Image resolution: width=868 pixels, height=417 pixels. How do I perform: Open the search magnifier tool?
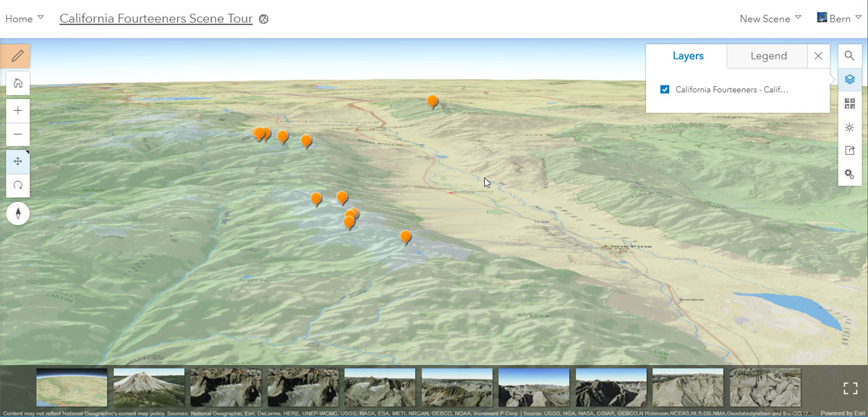850,56
